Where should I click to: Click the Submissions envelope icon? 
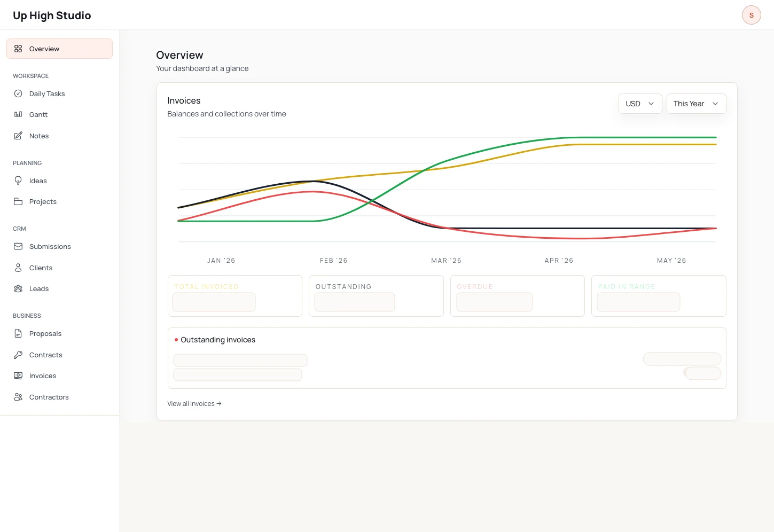(x=18, y=246)
